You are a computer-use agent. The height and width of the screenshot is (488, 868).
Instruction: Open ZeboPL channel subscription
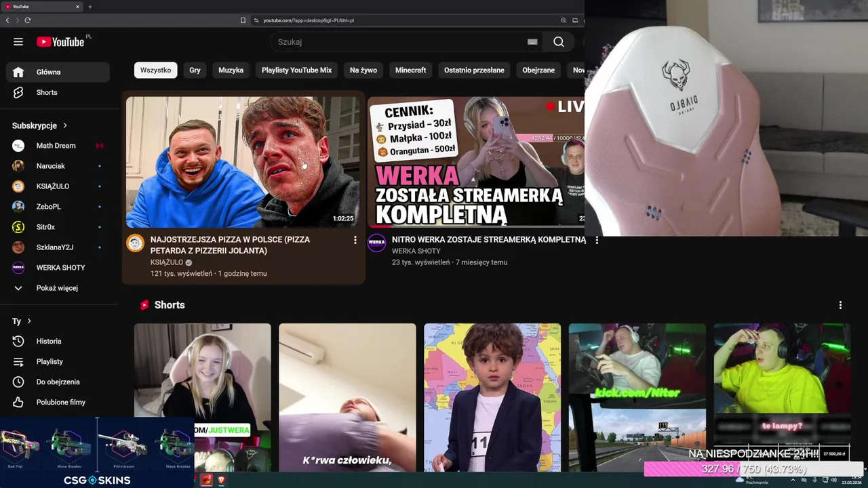(x=58, y=207)
